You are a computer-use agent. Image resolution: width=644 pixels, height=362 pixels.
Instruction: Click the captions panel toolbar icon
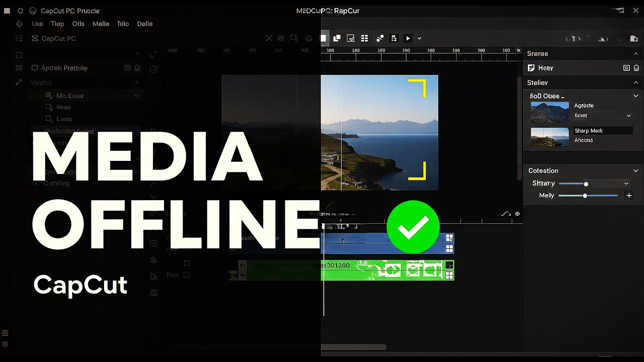(351, 38)
